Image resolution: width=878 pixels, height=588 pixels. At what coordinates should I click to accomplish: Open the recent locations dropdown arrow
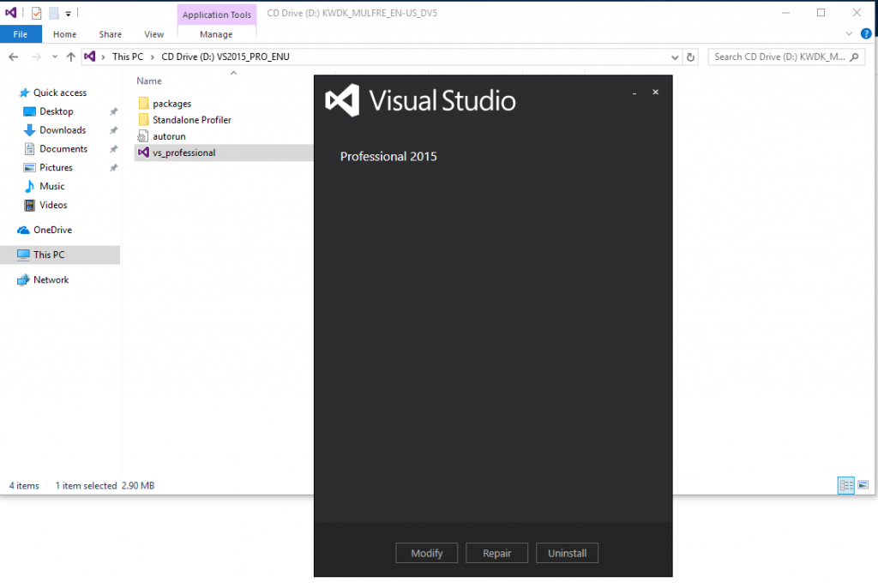pyautogui.click(x=54, y=57)
